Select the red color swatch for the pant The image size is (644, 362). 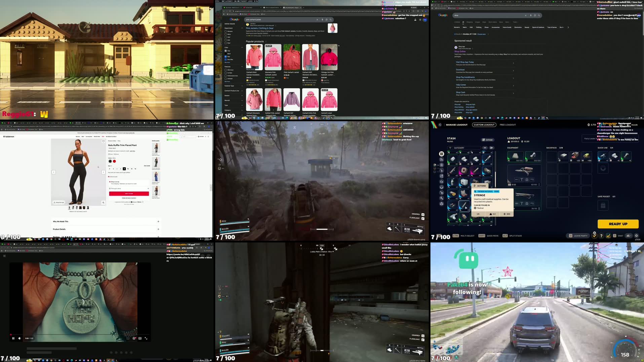[x=114, y=161]
